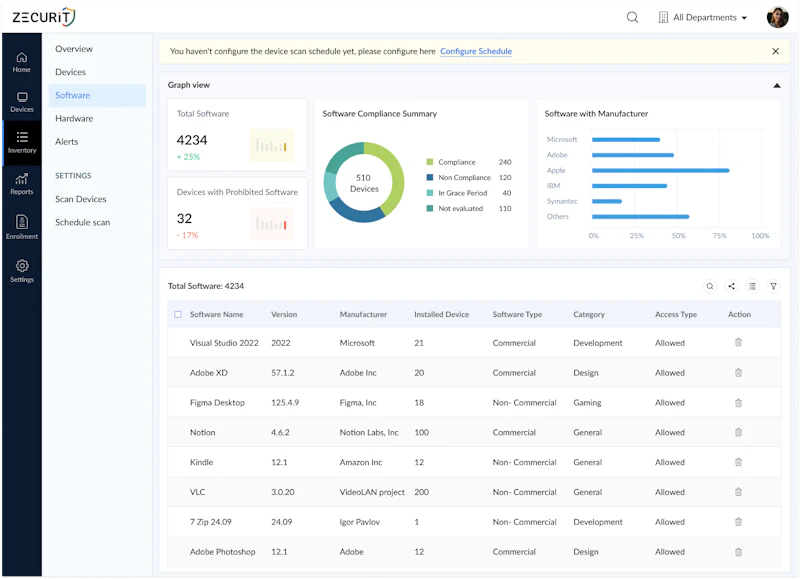Click the Prohibited Software mini chart
Image resolution: width=800 pixels, height=579 pixels.
(x=272, y=223)
